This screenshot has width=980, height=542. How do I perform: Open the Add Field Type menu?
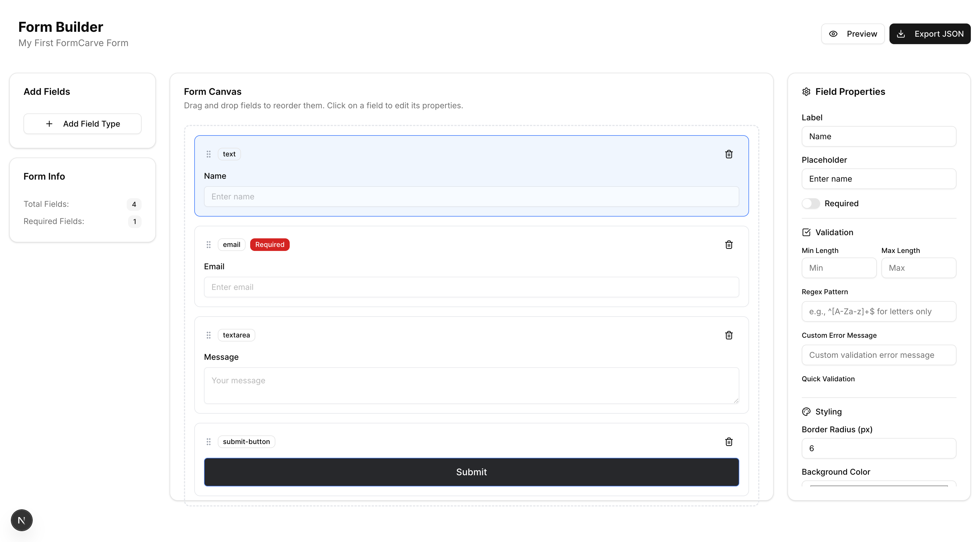[83, 124]
